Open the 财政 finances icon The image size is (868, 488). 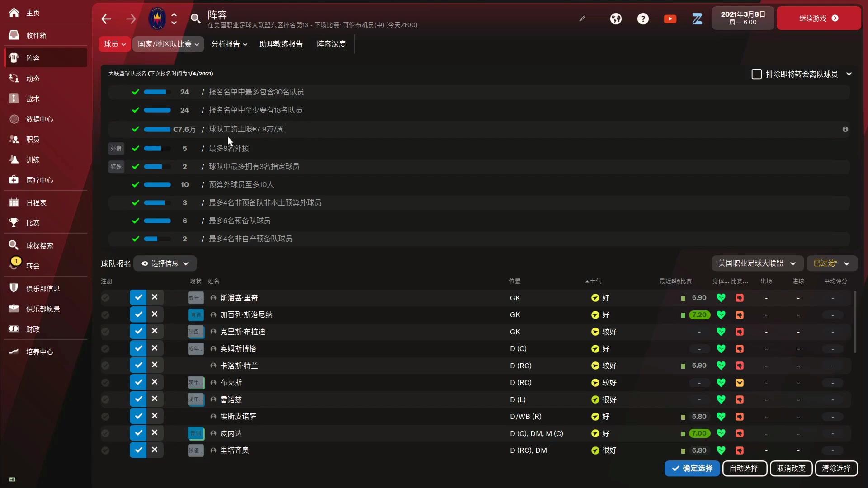click(14, 329)
